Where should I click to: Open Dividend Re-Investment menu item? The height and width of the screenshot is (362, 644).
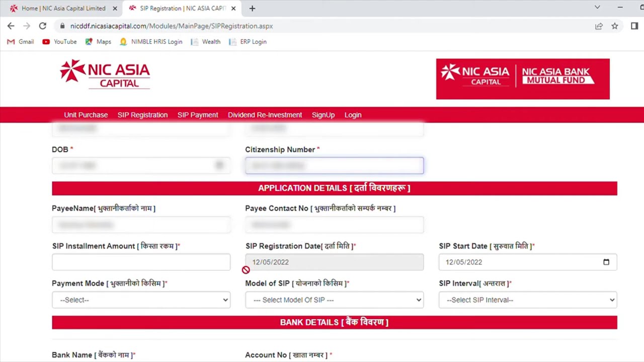click(x=265, y=115)
